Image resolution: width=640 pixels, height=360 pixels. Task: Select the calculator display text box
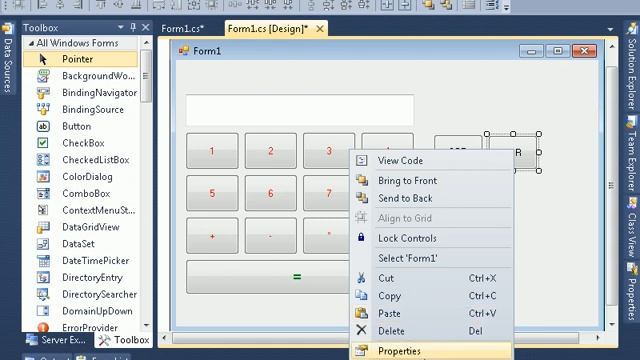click(300, 110)
